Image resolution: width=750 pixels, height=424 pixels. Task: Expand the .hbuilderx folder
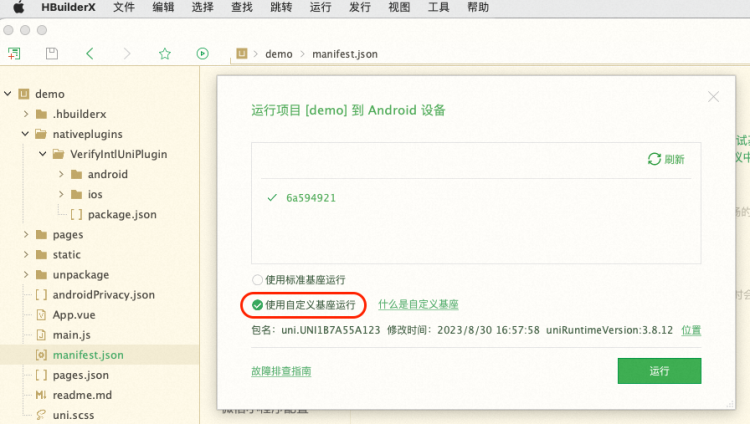[26, 114]
